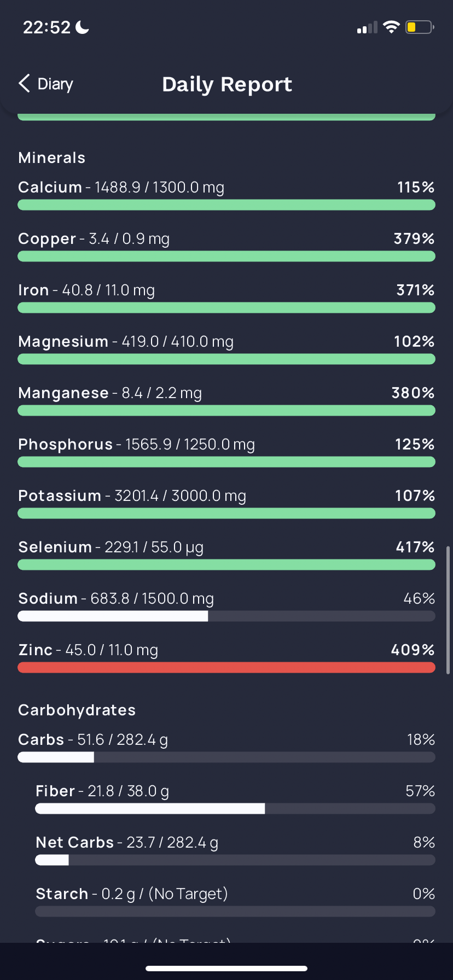453x980 pixels.
Task: Tap the Do Not Disturb moon icon
Action: pos(83,27)
